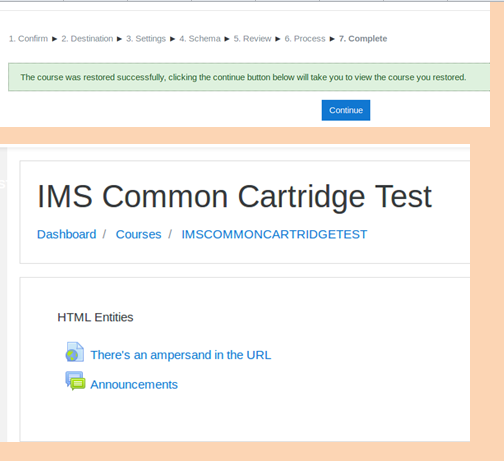Image resolution: width=504 pixels, height=461 pixels.
Task: Click the arrow between Process and Complete
Action: click(x=332, y=39)
